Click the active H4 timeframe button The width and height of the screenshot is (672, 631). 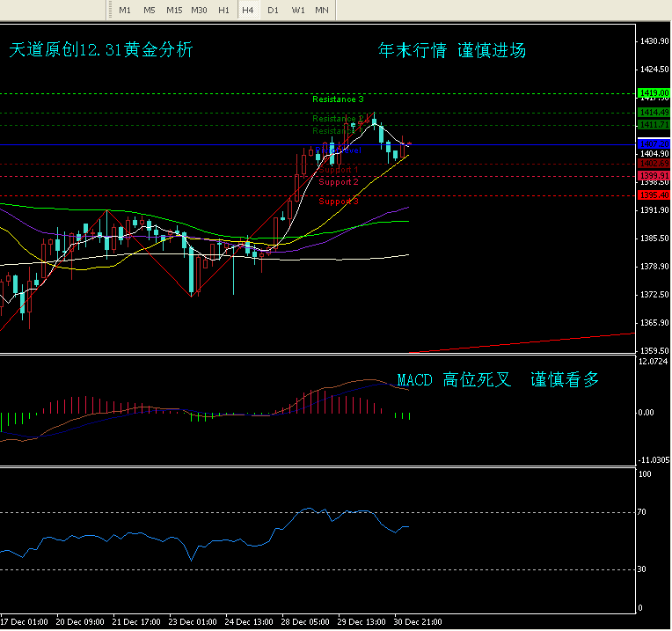tap(249, 10)
